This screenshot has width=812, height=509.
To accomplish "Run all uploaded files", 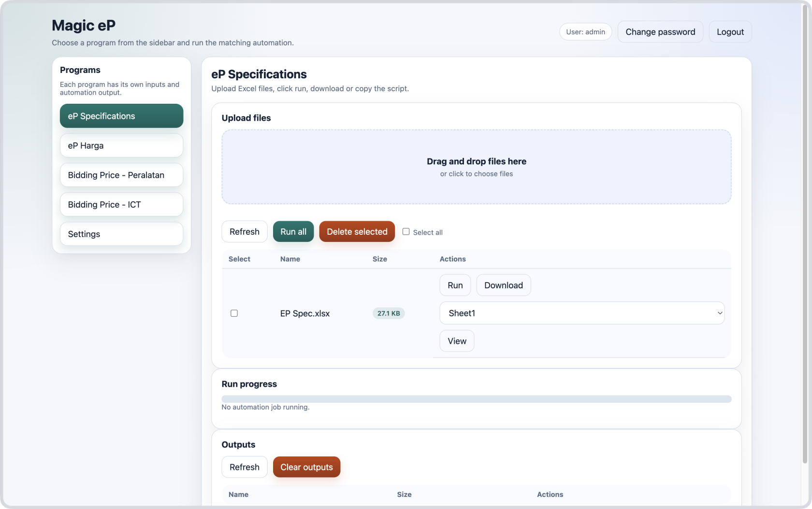I will [293, 232].
